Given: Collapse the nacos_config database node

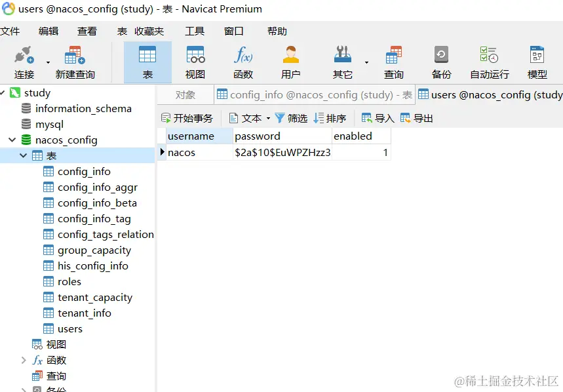Looking at the screenshot, I should pos(12,140).
